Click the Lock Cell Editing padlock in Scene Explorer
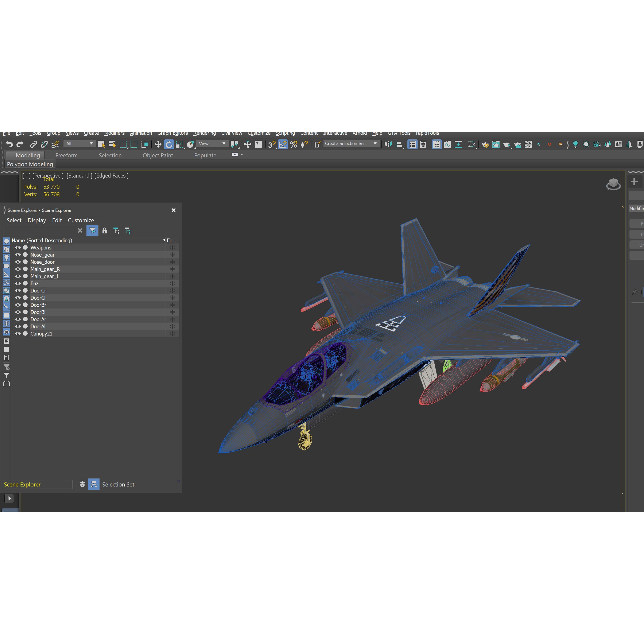The height and width of the screenshot is (644, 644). [104, 231]
